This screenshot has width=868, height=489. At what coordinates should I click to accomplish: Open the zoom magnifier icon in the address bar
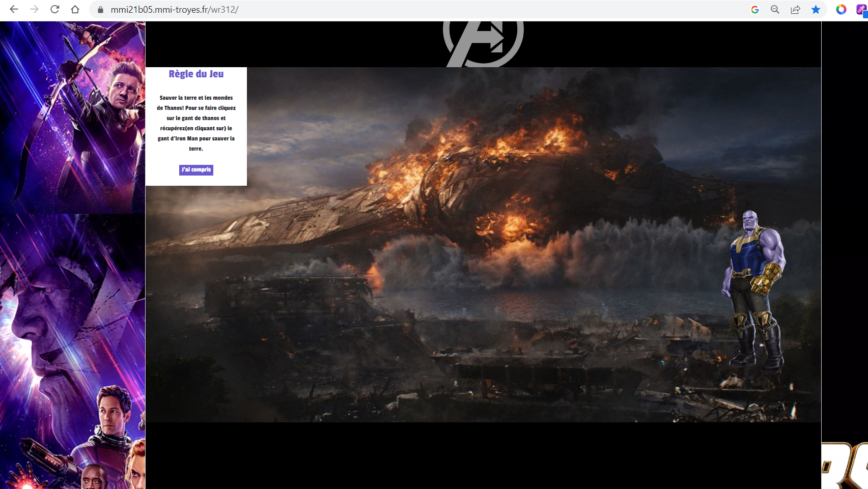point(775,9)
